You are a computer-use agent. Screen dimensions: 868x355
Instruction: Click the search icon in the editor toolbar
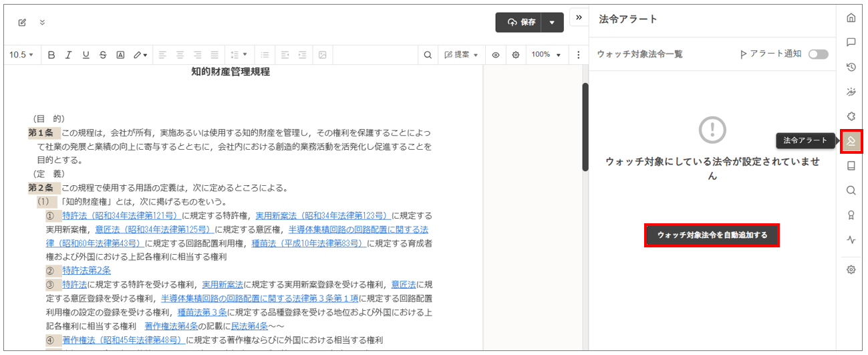click(x=428, y=55)
